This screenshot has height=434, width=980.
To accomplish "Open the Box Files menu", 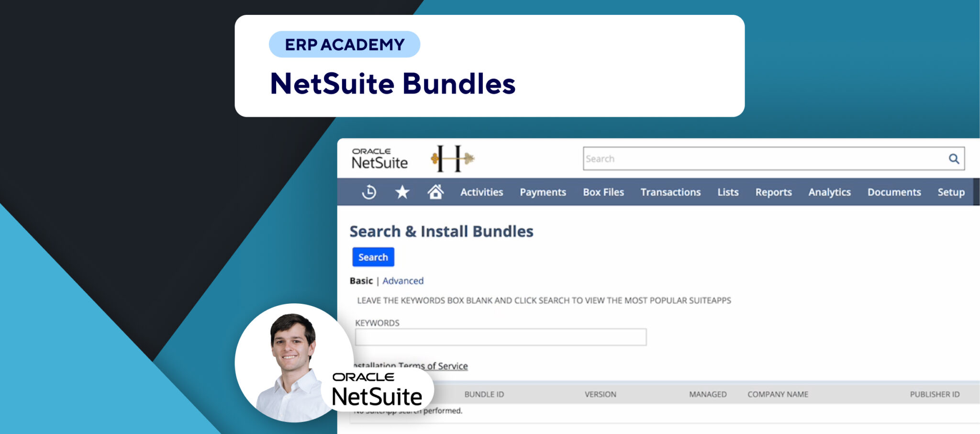I will 603,192.
